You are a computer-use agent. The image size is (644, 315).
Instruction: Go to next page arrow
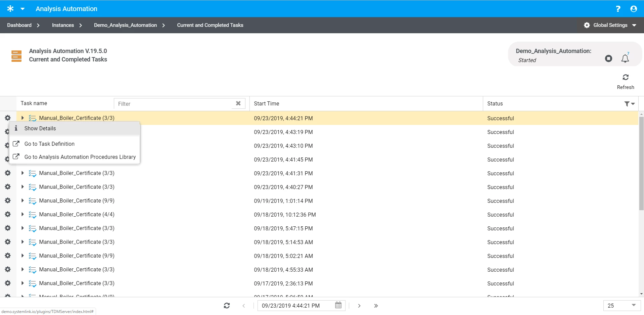coord(359,306)
